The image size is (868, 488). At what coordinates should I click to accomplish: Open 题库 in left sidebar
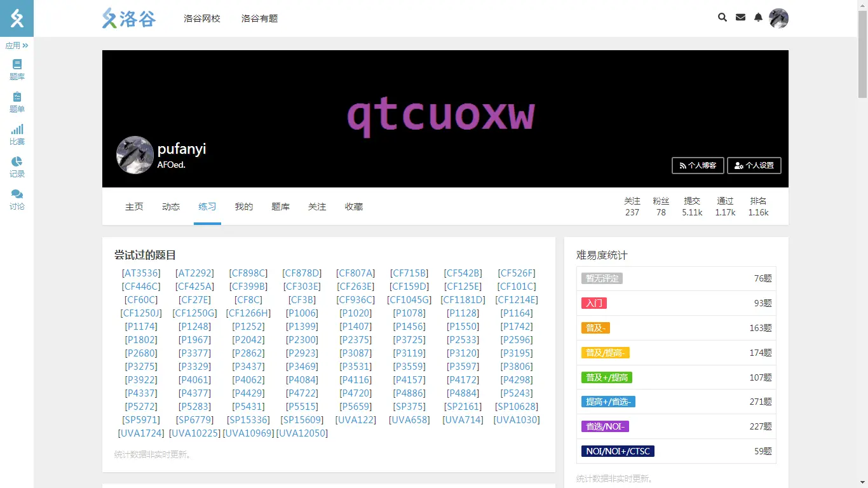(17, 69)
